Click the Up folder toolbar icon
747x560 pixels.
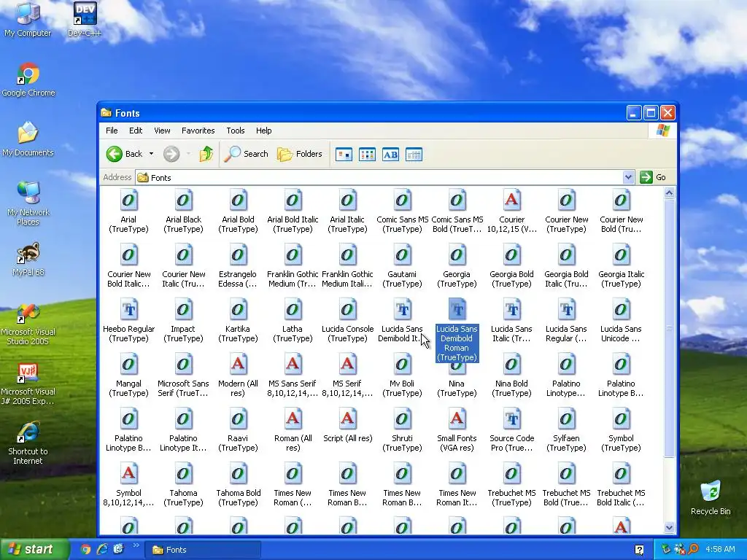click(206, 154)
